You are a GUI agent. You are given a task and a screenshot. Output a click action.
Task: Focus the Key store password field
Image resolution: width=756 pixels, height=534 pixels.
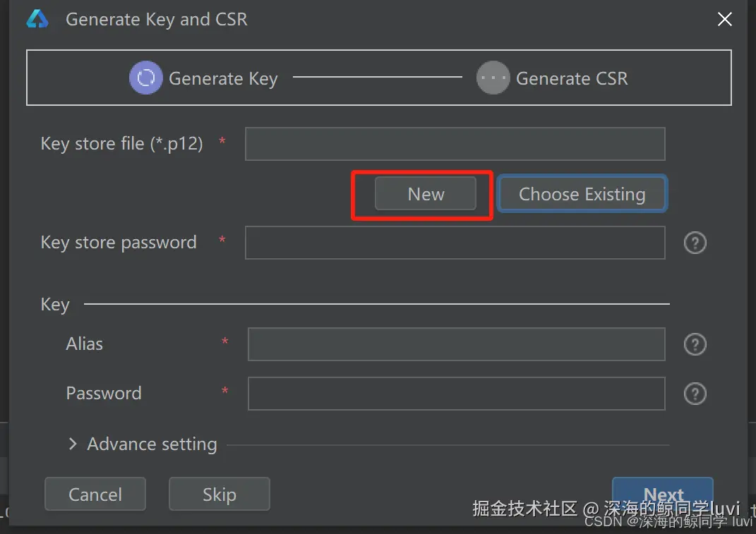click(x=455, y=243)
